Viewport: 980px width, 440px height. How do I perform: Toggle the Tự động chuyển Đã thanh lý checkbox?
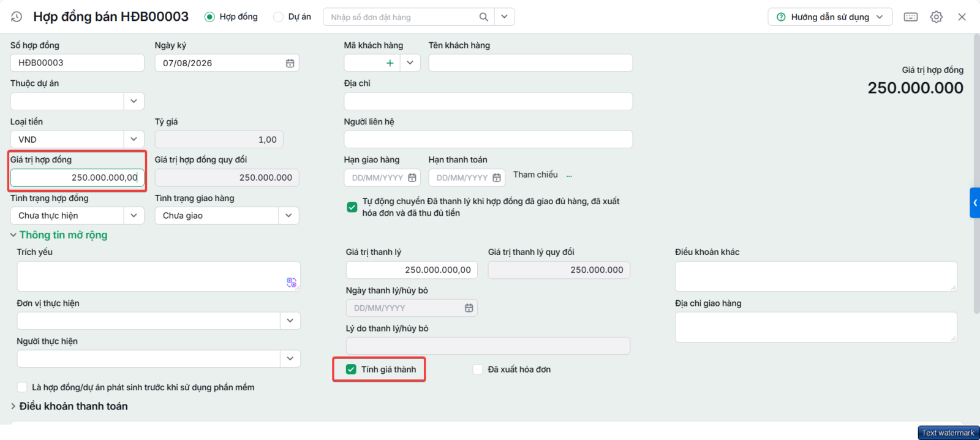click(352, 207)
